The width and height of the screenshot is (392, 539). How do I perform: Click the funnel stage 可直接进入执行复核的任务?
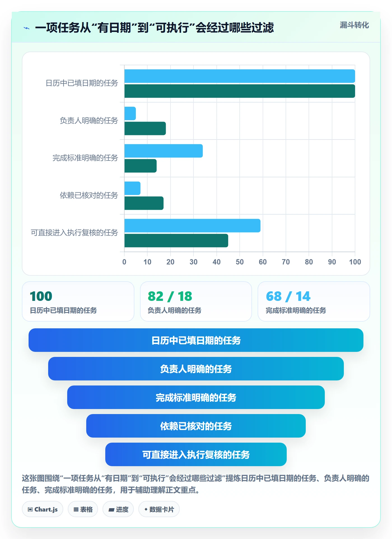pyautogui.click(x=196, y=454)
